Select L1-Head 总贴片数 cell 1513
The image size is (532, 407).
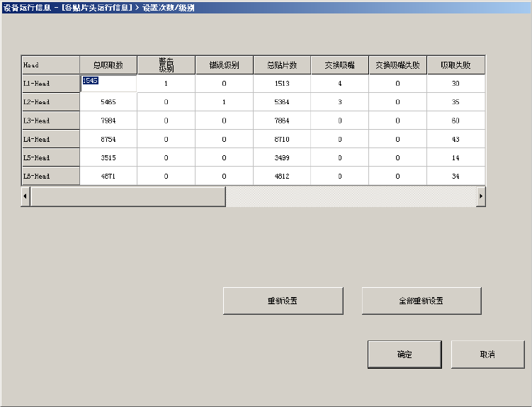282,84
